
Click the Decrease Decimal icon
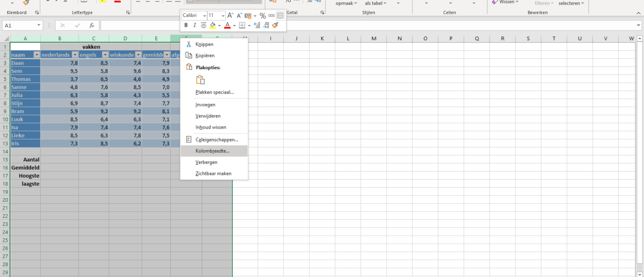[x=266, y=25]
